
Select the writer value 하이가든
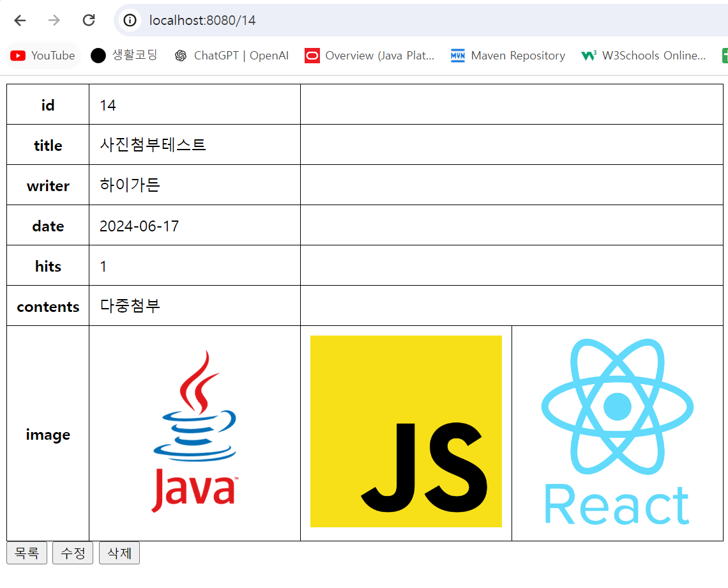click(x=130, y=185)
